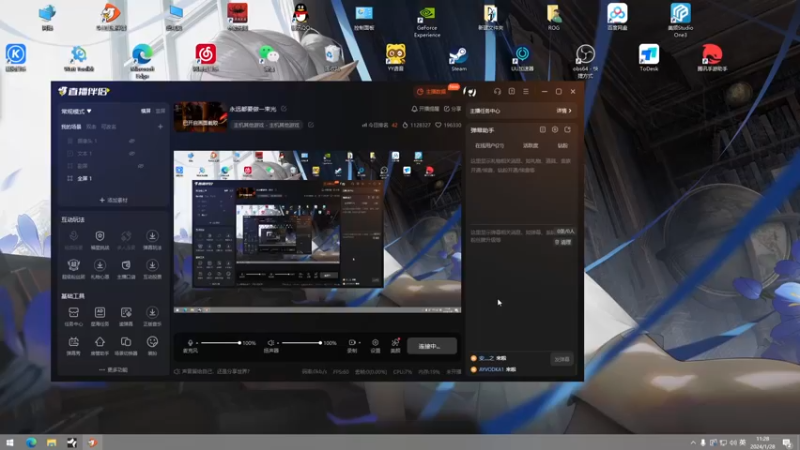Screen dimensions: 800x450
Task: Open the shield icon under 互动玩法
Action: click(x=99, y=236)
